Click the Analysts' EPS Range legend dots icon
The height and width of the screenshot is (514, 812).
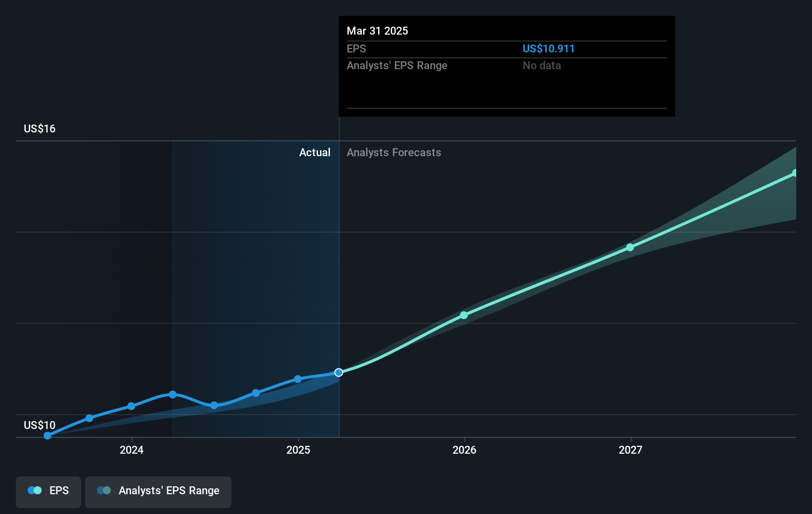(104, 490)
